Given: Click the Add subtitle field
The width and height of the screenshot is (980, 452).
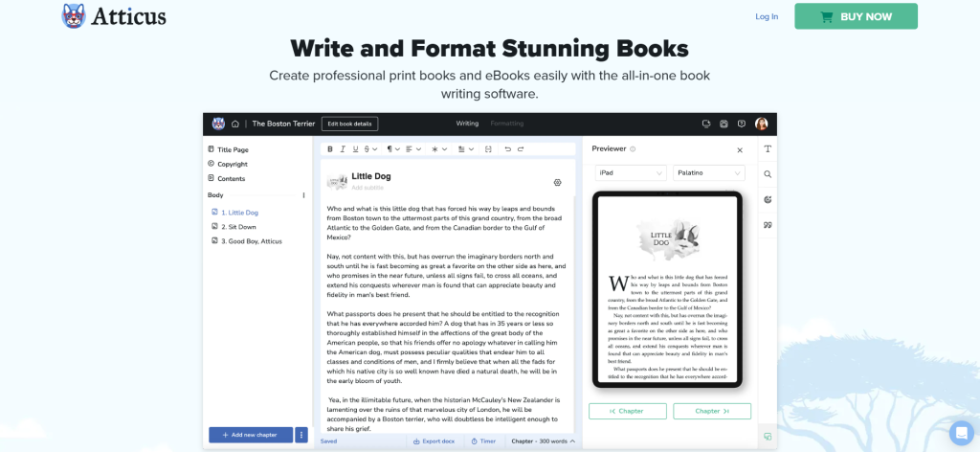Looking at the screenshot, I should click(367, 188).
